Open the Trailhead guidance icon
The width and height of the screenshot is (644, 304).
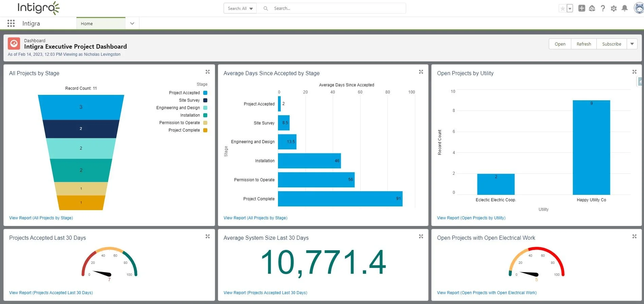tap(592, 8)
